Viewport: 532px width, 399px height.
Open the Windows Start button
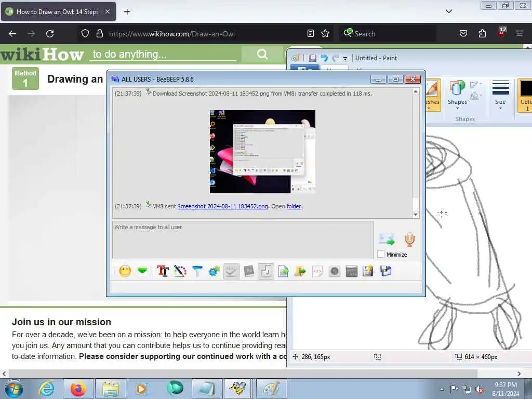14,389
